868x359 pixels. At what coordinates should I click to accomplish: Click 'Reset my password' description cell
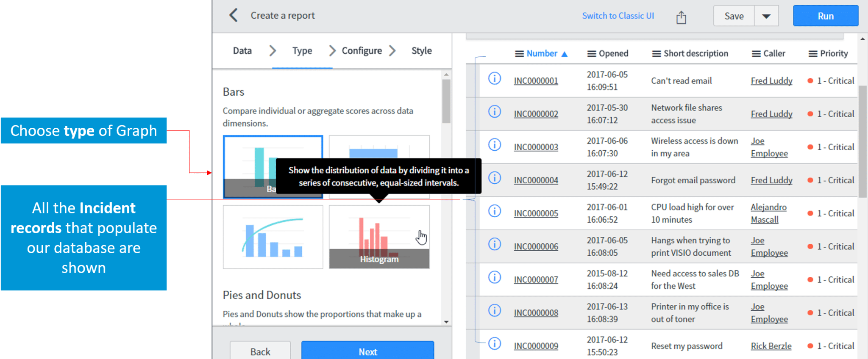pyautogui.click(x=687, y=346)
